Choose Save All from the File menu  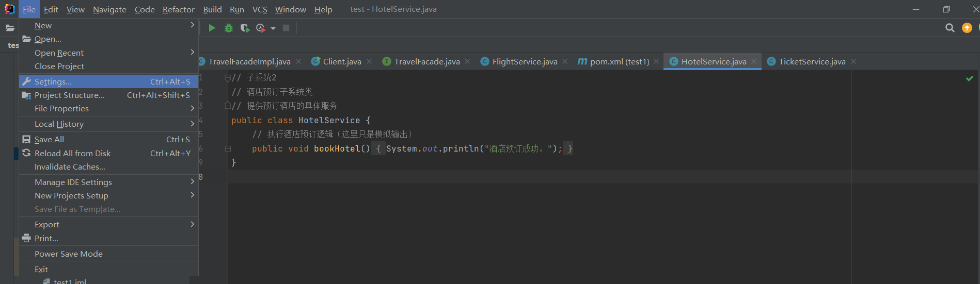108,139
